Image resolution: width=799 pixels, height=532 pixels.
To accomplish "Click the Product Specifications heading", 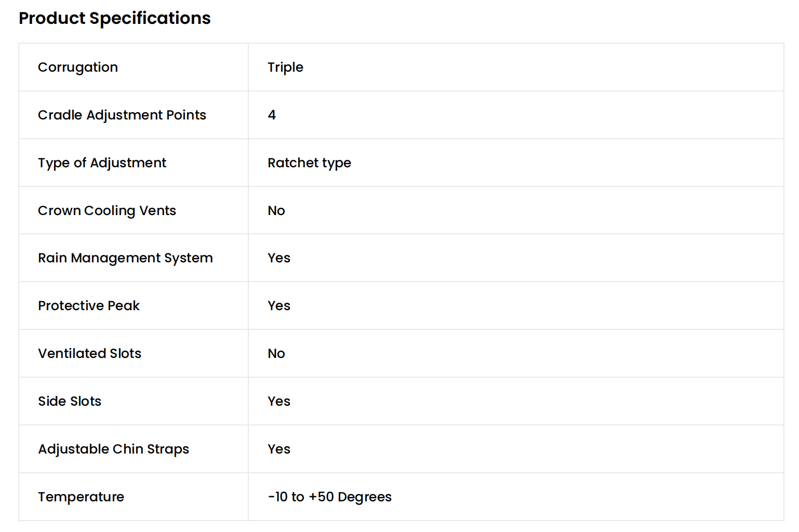I will point(114,18).
